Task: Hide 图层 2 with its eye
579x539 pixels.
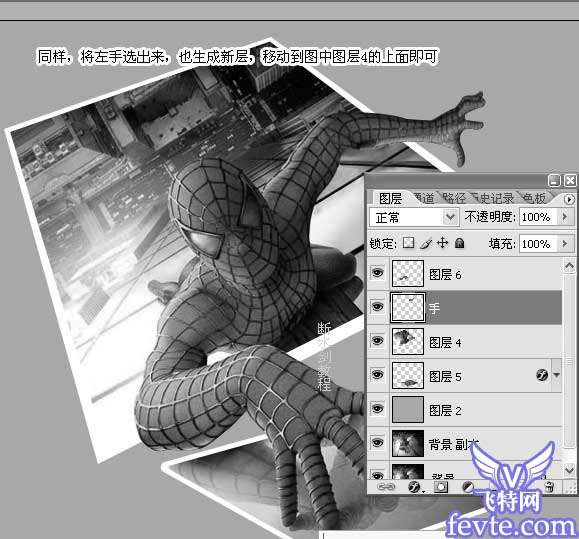Action: pos(377,408)
